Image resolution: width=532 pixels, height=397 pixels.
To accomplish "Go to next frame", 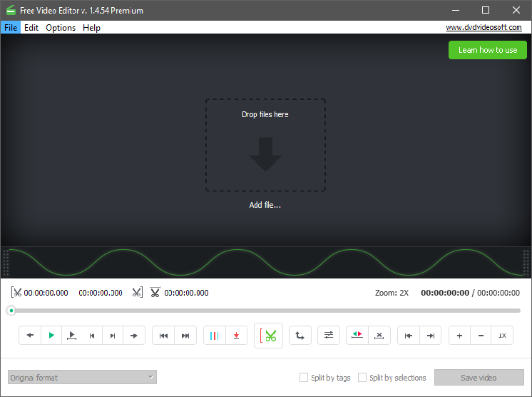I will click(x=113, y=336).
